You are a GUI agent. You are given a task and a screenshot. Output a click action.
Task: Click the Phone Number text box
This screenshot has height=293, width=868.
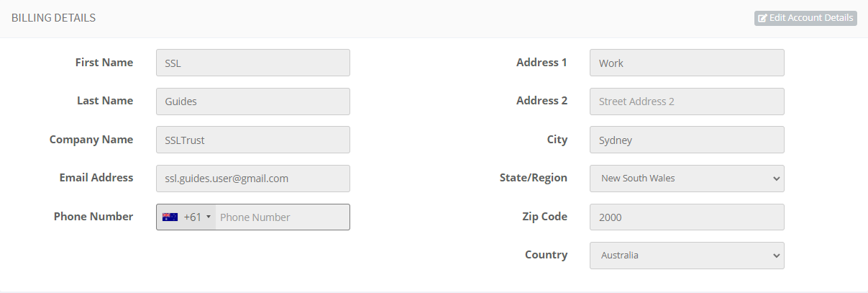[282, 217]
